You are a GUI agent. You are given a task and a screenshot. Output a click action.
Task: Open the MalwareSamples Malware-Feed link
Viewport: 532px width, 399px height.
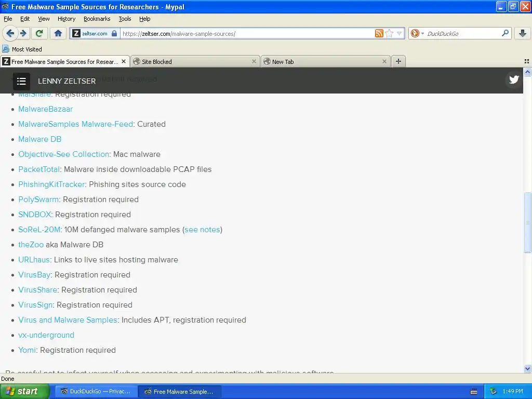point(76,124)
